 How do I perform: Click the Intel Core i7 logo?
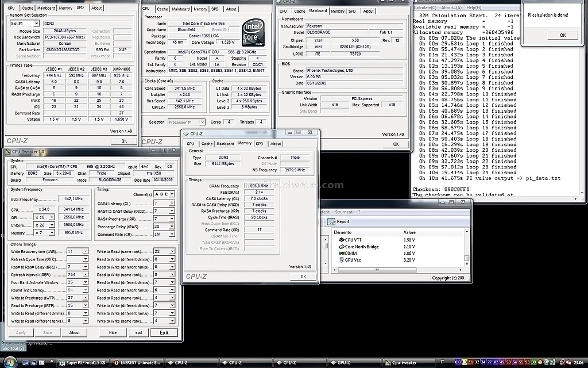pyautogui.click(x=253, y=33)
